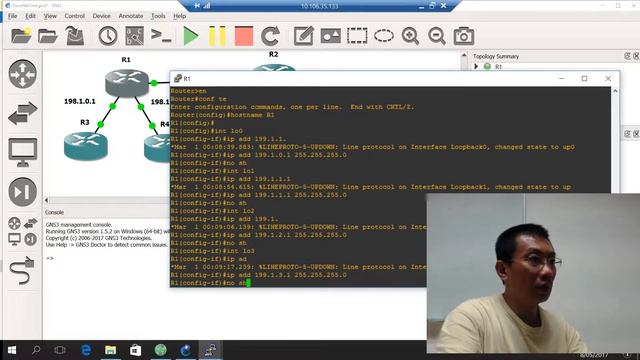640x360 pixels.
Task: Open Task View on taskbar
Action: pyautogui.click(x=60, y=350)
